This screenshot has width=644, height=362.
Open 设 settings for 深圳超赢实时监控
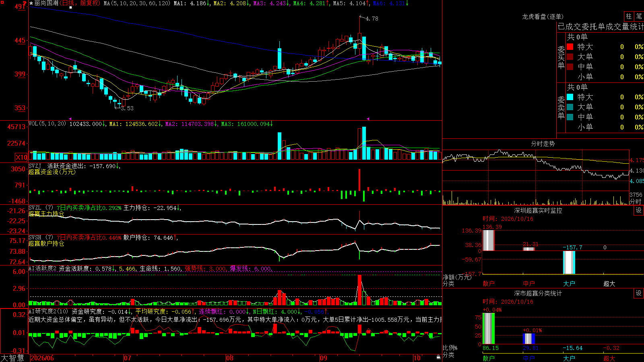coord(639,210)
